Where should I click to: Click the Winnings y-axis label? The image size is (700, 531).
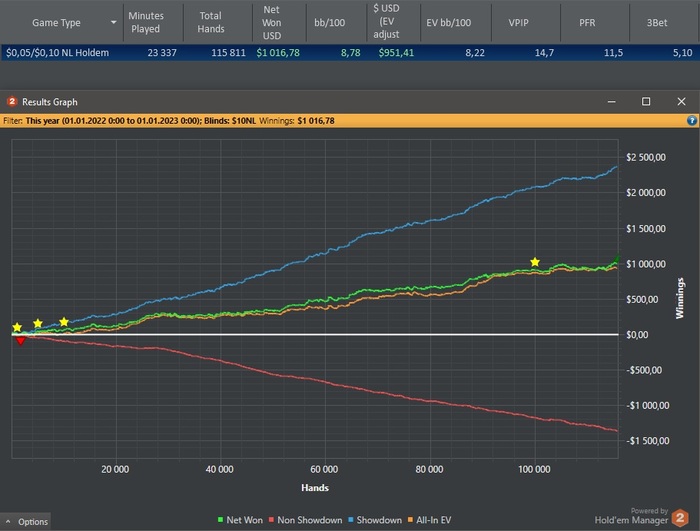[x=680, y=298]
